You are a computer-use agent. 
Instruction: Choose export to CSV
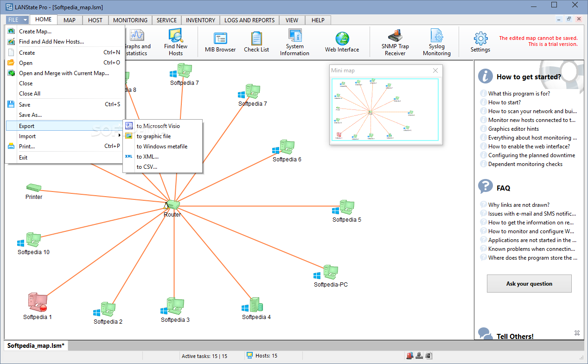[162, 167]
